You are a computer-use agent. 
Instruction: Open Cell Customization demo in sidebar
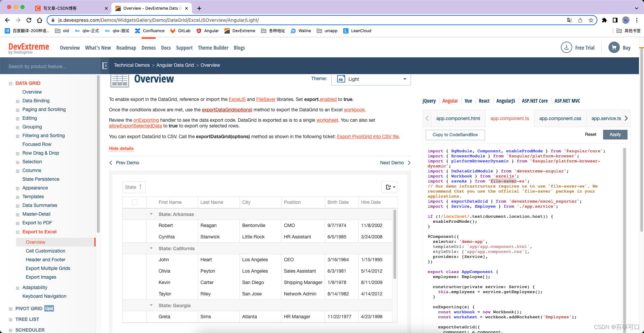pos(46,251)
